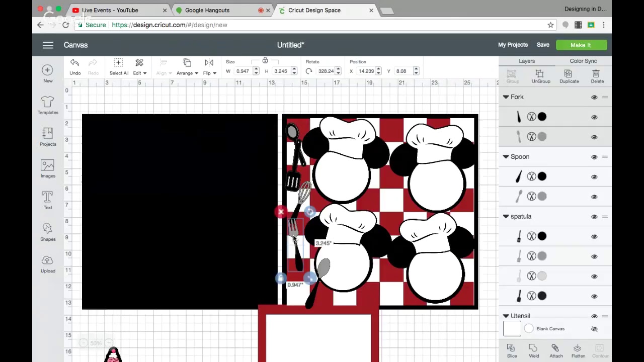Open the Projects panel
The height and width of the screenshot is (362, 644).
[x=48, y=137]
